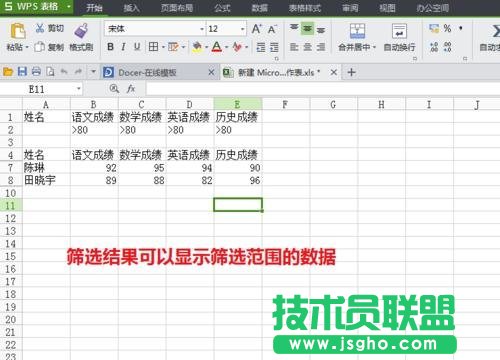The height and width of the screenshot is (360, 500).
Task: Toggle middle vertical alignment
Action: [307, 29]
